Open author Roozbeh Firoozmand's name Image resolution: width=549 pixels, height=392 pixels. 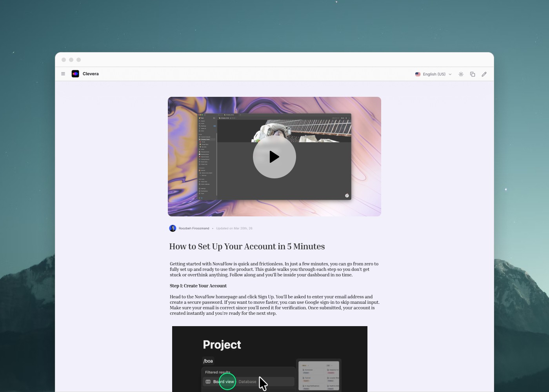tap(194, 228)
